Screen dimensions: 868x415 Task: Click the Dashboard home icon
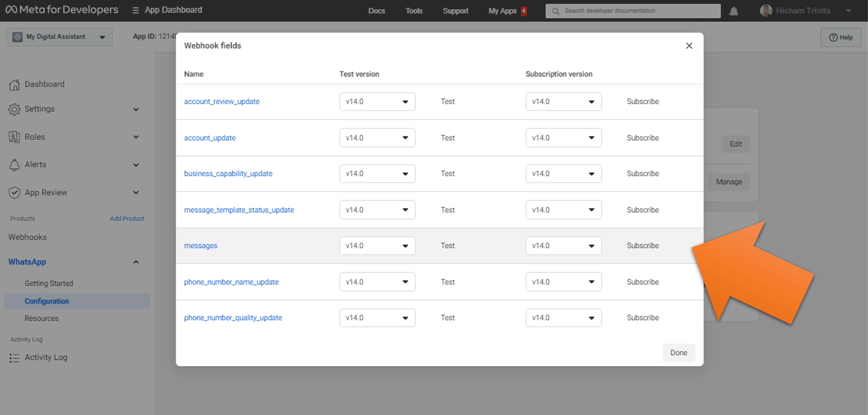tap(14, 84)
